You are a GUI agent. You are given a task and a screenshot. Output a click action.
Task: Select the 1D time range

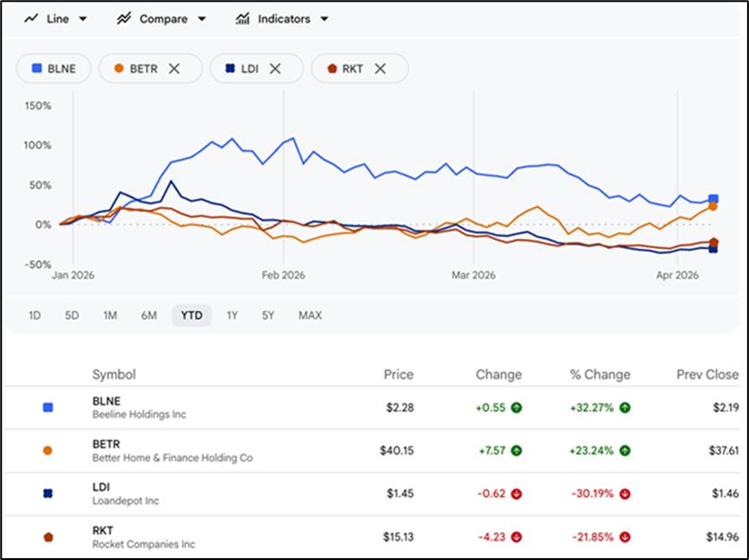[x=34, y=316]
